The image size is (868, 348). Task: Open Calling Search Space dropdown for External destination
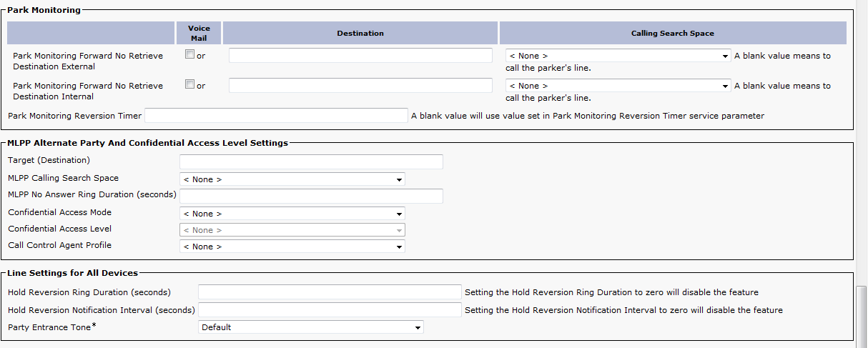(x=618, y=56)
